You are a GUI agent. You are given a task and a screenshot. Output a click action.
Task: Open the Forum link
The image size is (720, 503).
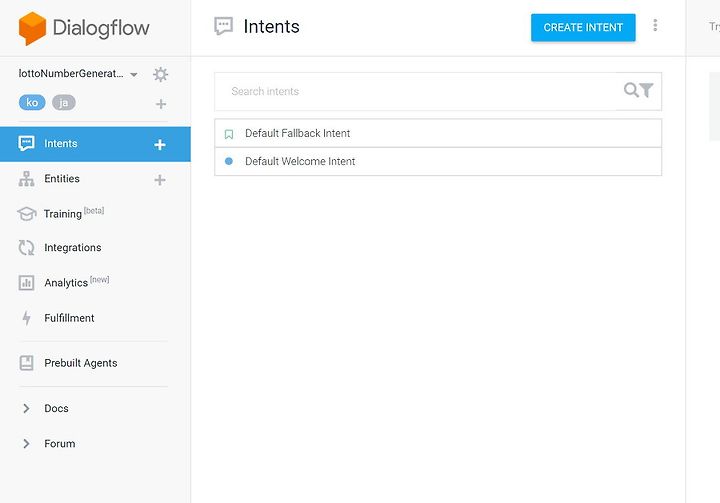[x=60, y=444]
